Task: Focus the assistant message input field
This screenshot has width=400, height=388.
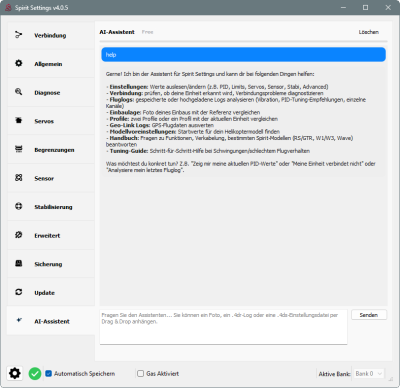Action: pyautogui.click(x=223, y=327)
